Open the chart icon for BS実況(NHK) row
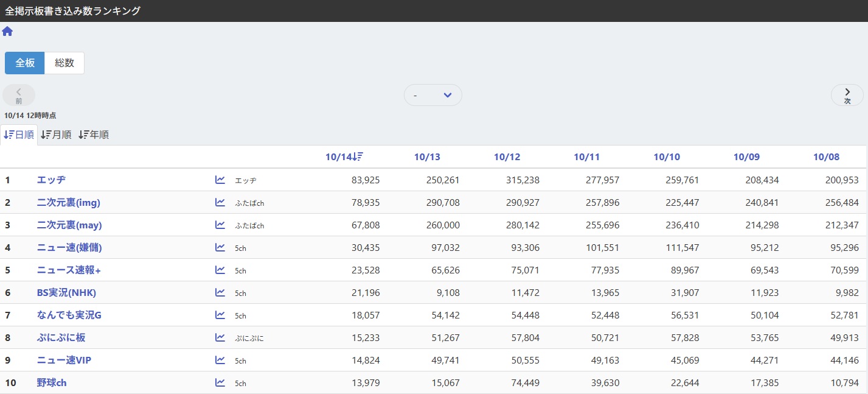This screenshot has height=394, width=868. pos(220,292)
